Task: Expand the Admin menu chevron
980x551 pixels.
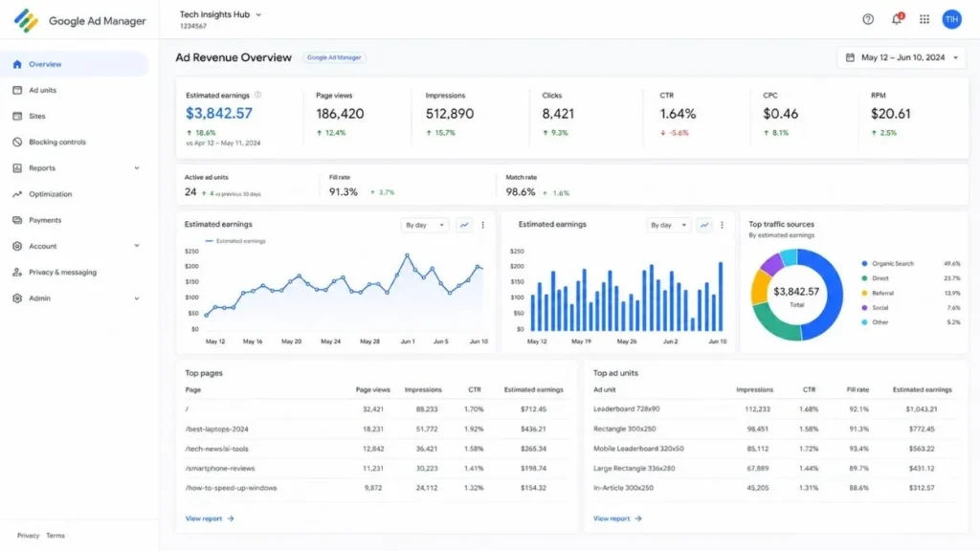Action: point(137,298)
